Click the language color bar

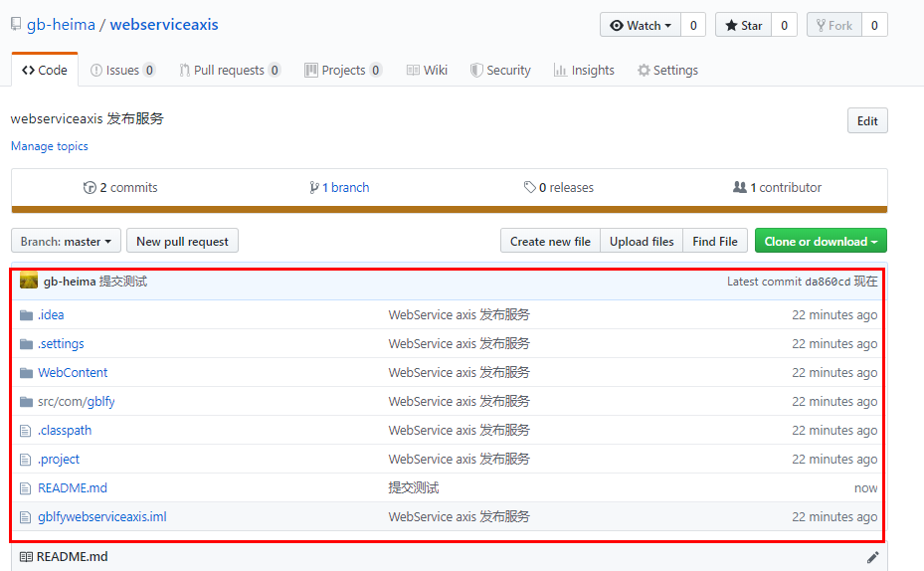tap(449, 209)
